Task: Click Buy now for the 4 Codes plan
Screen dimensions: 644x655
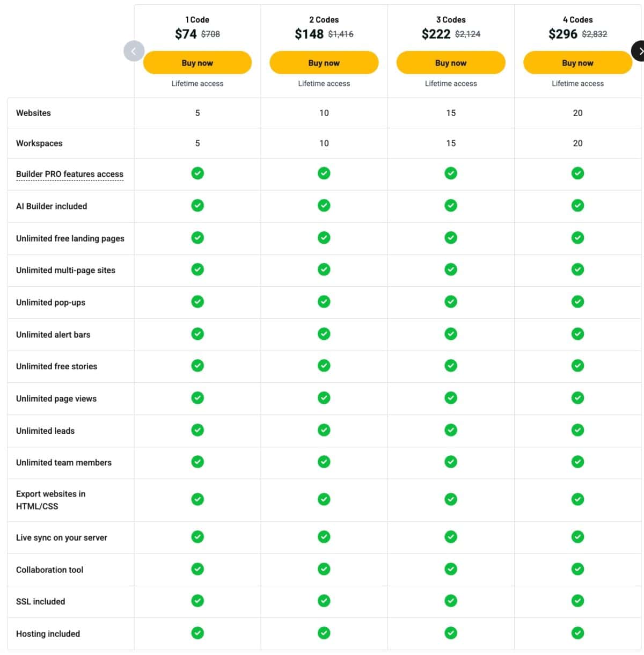Action: [x=577, y=62]
